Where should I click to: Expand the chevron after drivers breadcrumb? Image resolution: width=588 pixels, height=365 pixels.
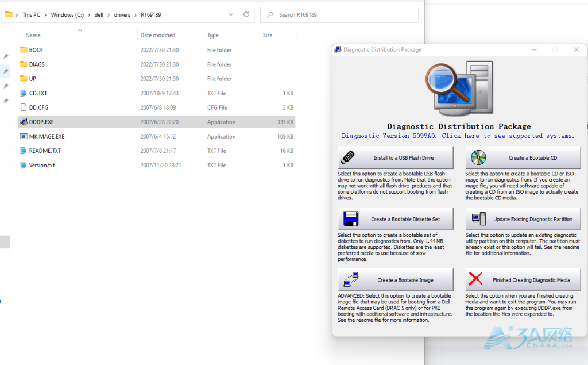[136, 14]
